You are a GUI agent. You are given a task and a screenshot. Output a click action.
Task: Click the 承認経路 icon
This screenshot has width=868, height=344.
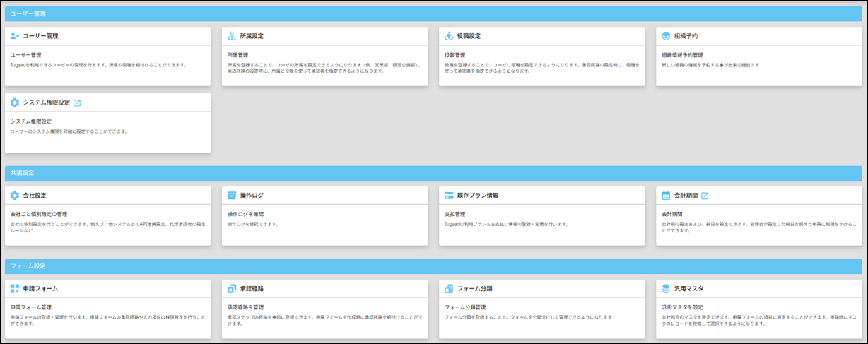pyautogui.click(x=232, y=288)
